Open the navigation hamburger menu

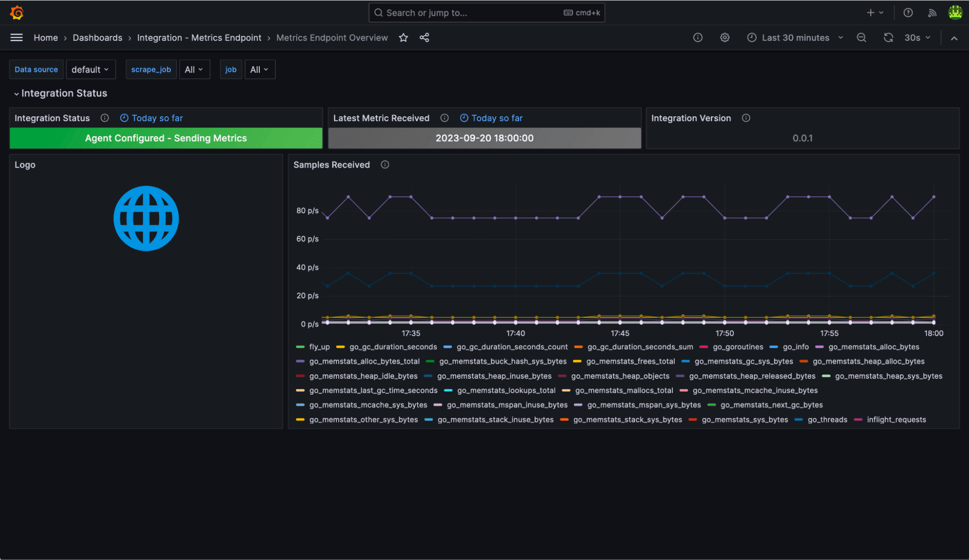[x=16, y=37]
